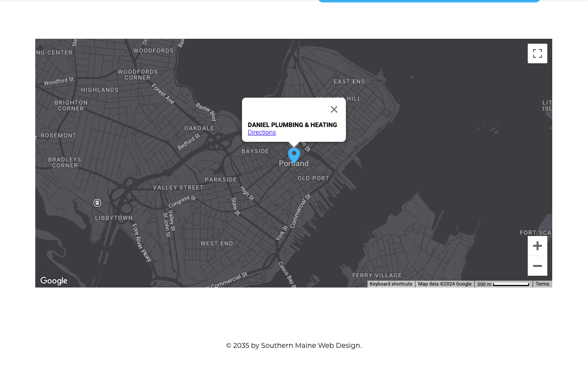The height and width of the screenshot is (367, 588).
Task: Click the WEST END neighborhood label
Action: point(217,243)
